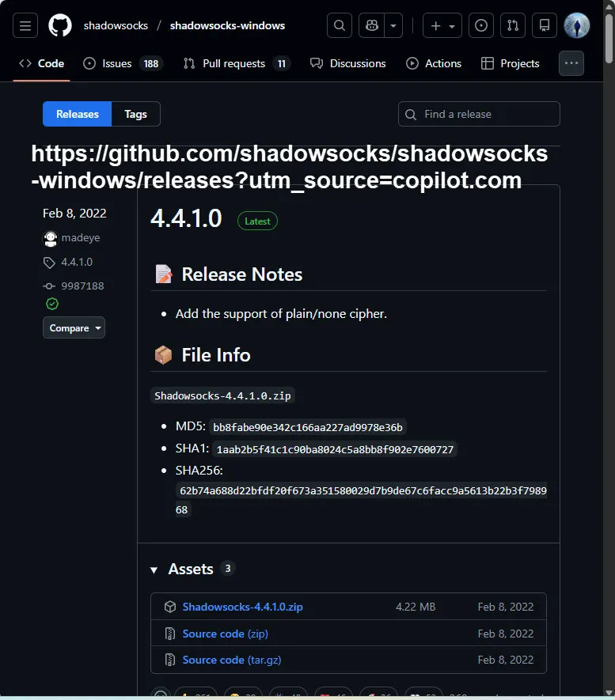Open the shadowsocks owner link

coord(116,25)
